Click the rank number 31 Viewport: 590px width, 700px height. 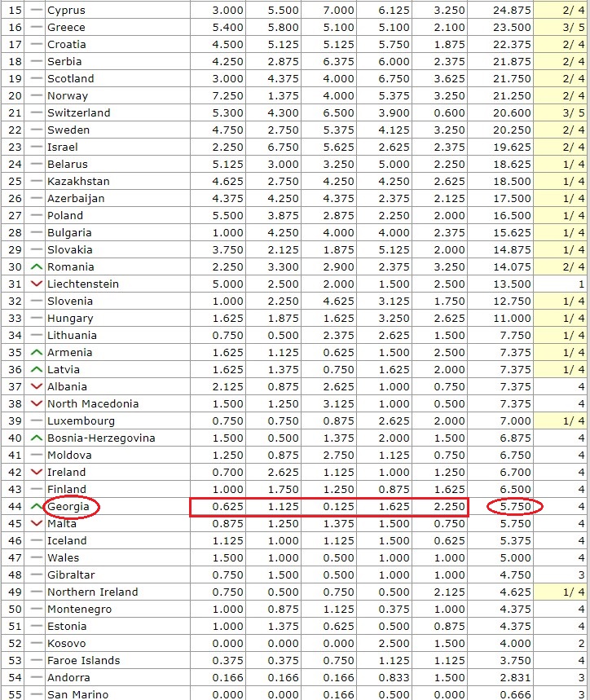click(x=15, y=284)
